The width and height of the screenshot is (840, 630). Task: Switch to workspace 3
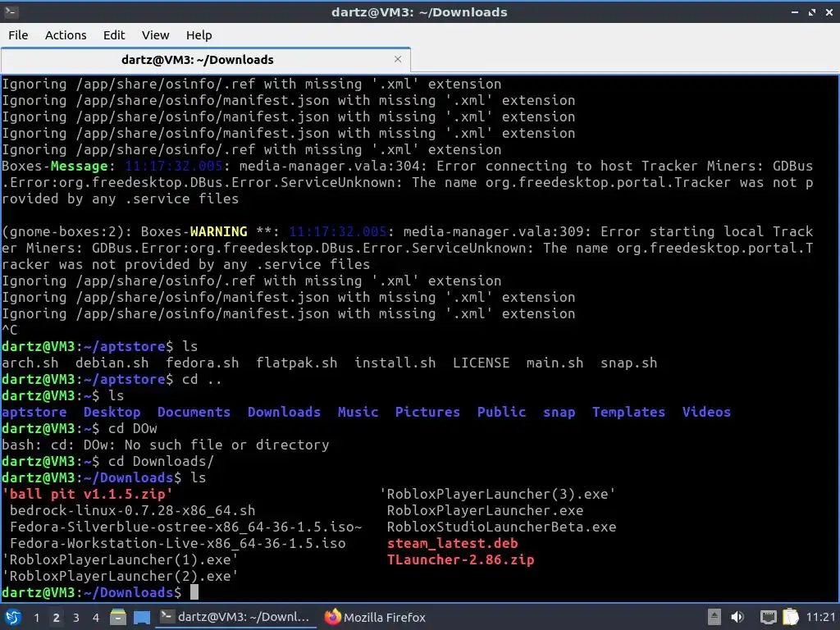tap(76, 618)
